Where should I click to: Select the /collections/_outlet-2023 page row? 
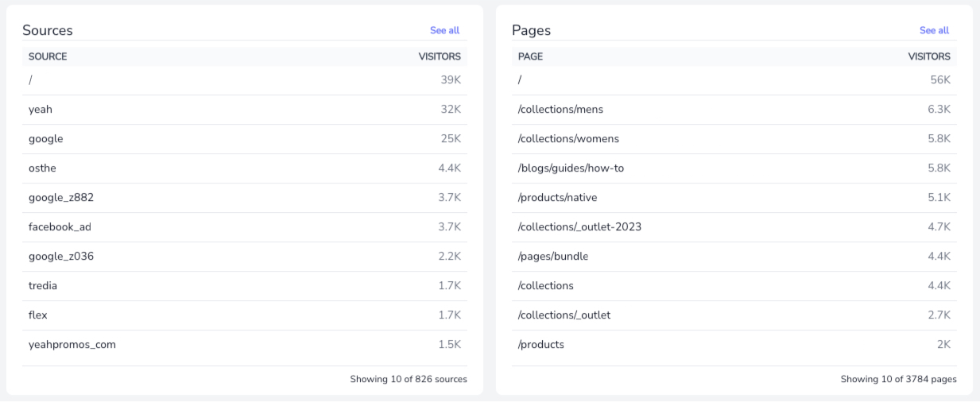click(734, 227)
